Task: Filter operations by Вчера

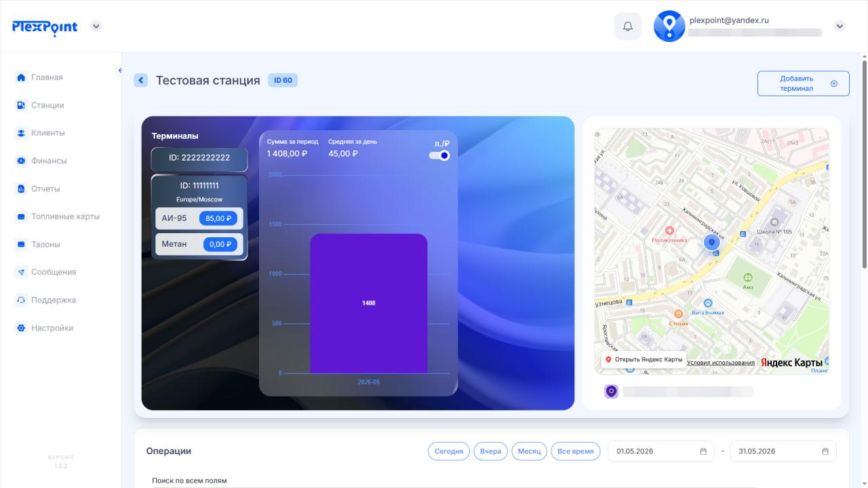Action: click(490, 451)
